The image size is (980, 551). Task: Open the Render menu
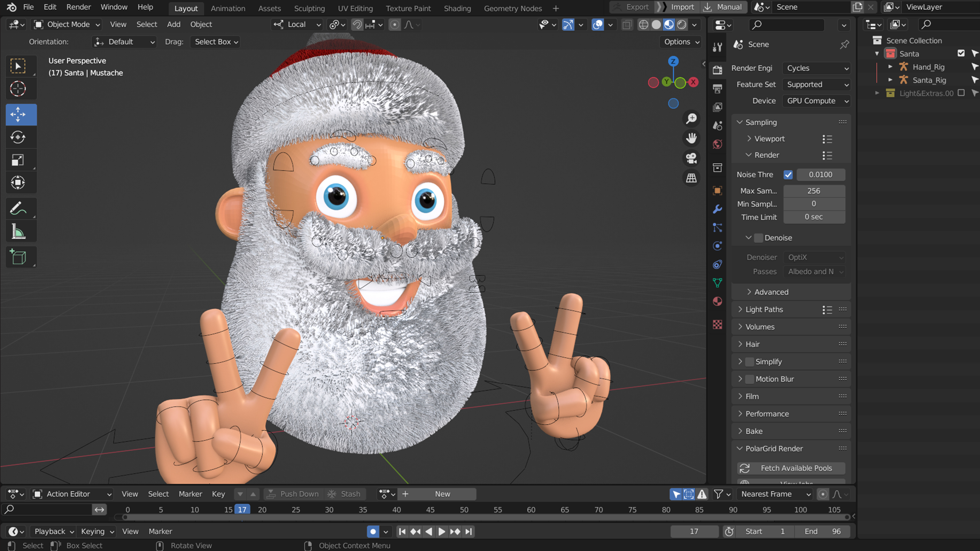78,7
